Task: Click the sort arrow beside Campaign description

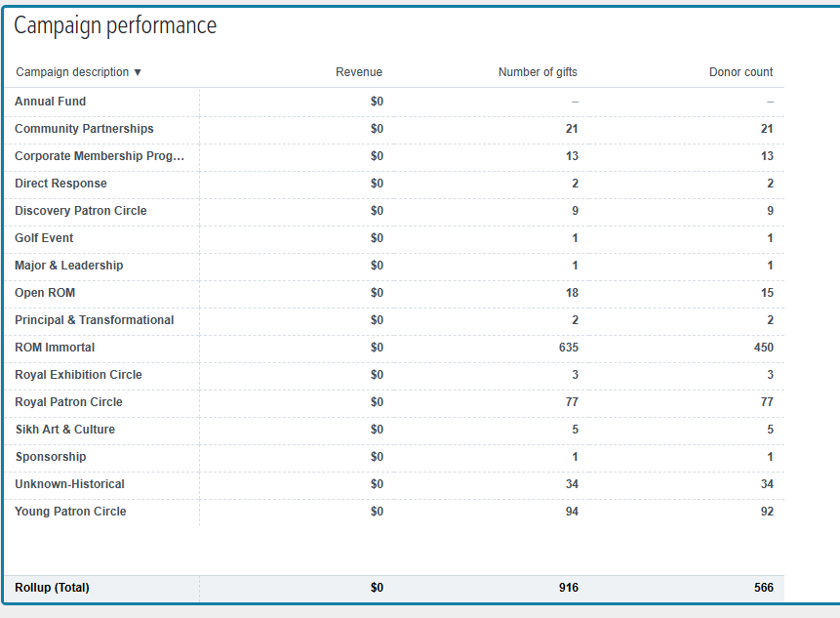Action: pos(138,72)
